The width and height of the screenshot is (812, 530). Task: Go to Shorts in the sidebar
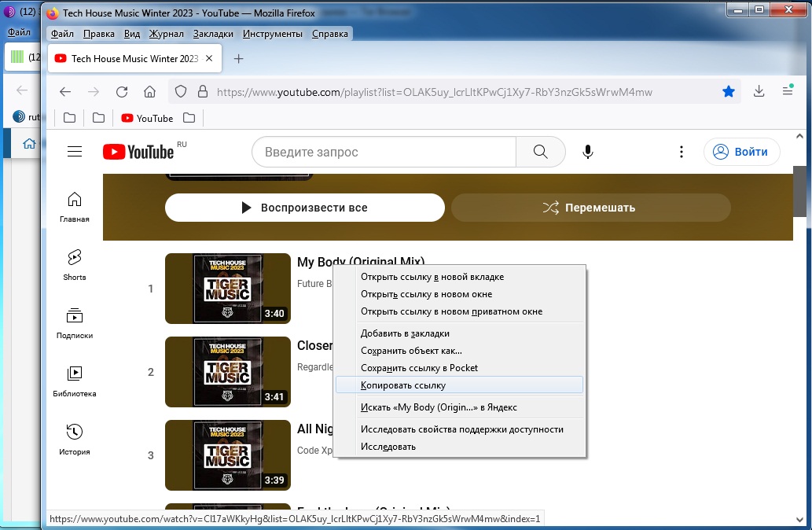coord(75,264)
